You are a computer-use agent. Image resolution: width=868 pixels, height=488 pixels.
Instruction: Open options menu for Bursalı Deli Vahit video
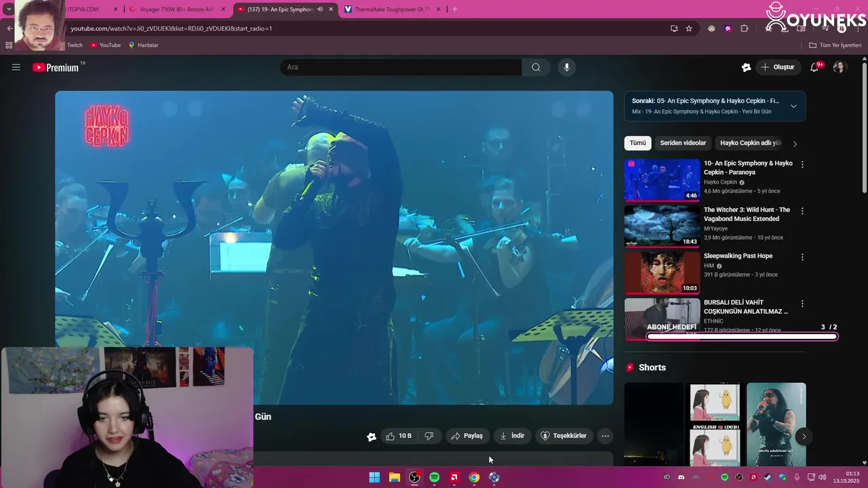802,304
